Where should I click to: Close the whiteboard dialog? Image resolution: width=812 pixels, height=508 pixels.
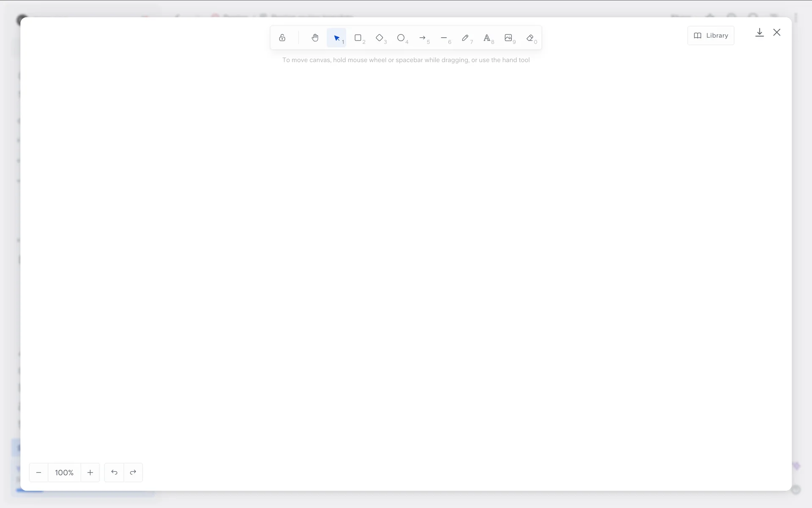[777, 33]
